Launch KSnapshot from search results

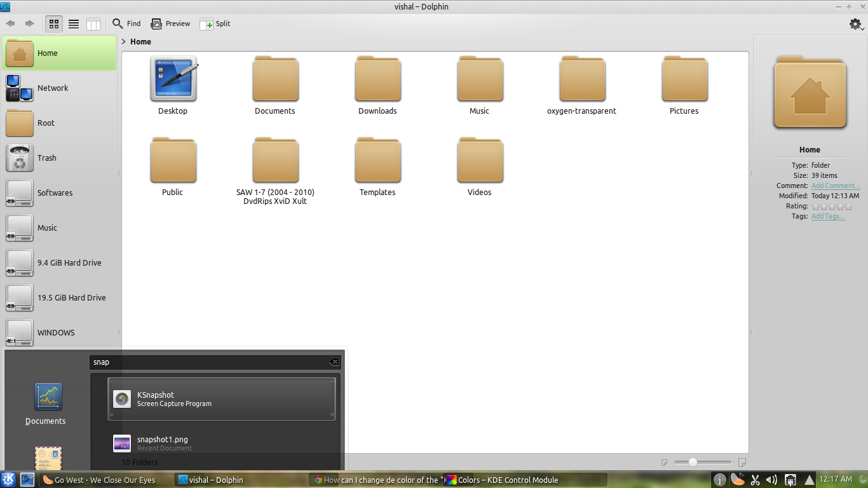click(x=221, y=399)
